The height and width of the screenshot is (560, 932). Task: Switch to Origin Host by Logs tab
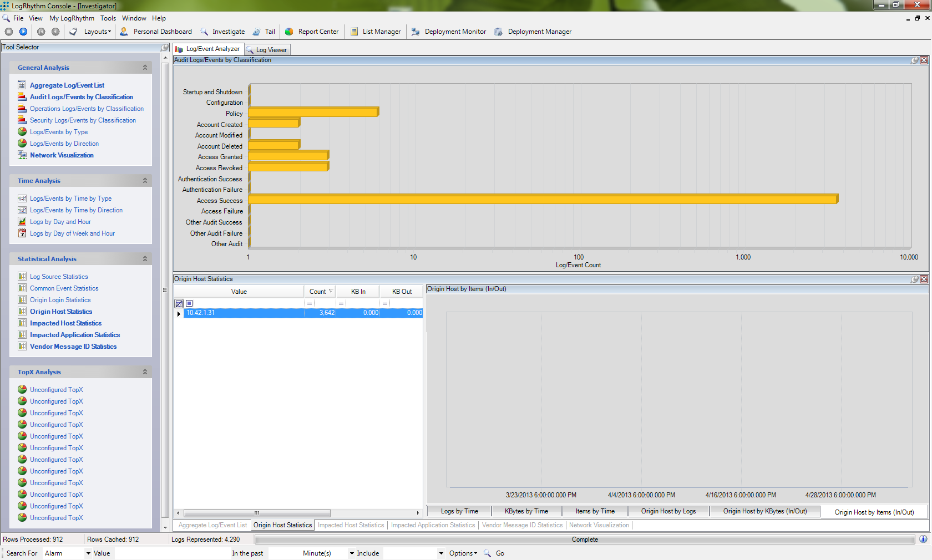tap(668, 511)
